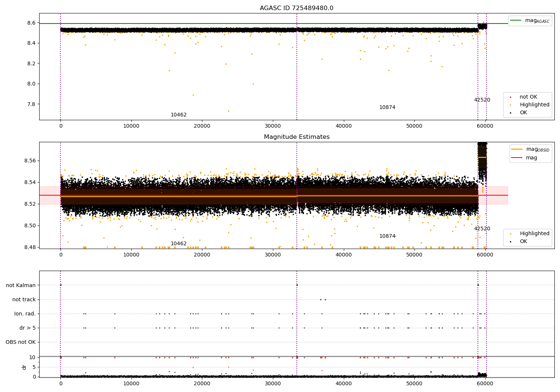
Task: Click the "not Kalman" y-axis label
Action: 21,285
